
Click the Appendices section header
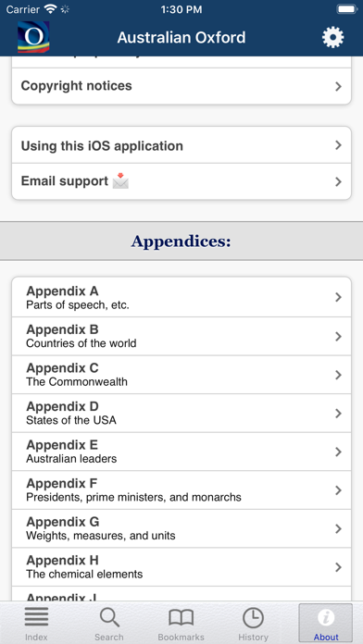click(x=181, y=241)
